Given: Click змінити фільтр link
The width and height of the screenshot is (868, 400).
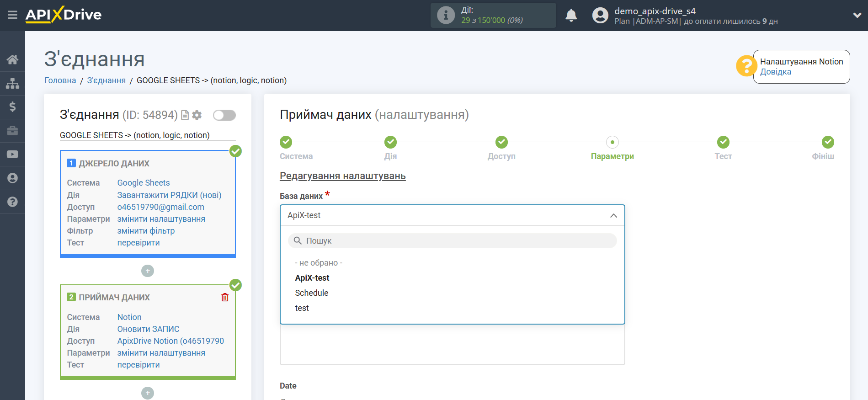Looking at the screenshot, I should [x=146, y=231].
